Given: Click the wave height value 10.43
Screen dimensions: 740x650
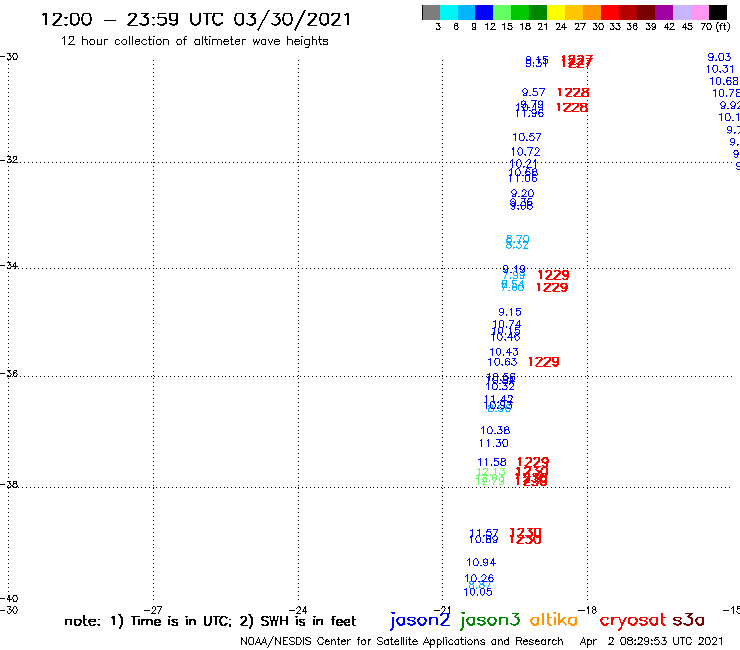Looking at the screenshot, I should pyautogui.click(x=504, y=352).
